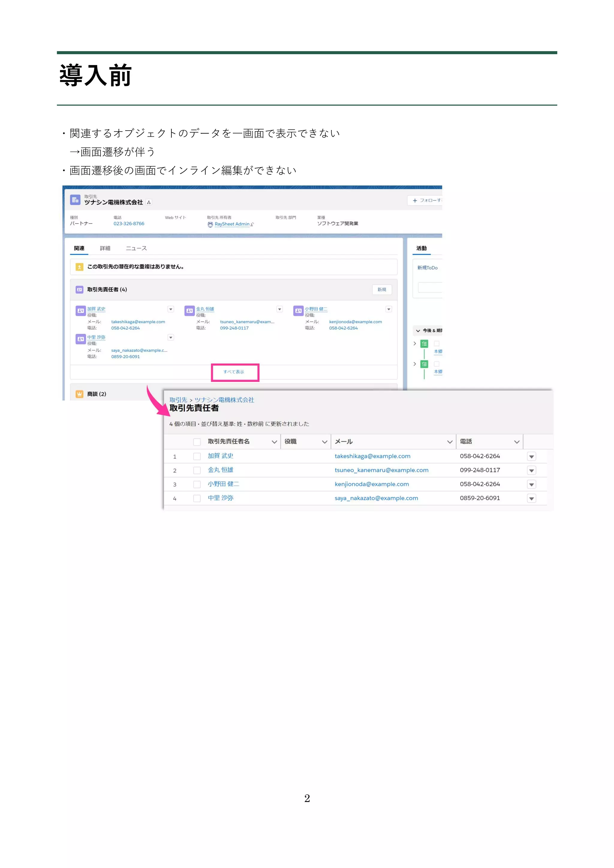Click the account hierarchy icon beside company name
The width and height of the screenshot is (614, 868).
149,202
